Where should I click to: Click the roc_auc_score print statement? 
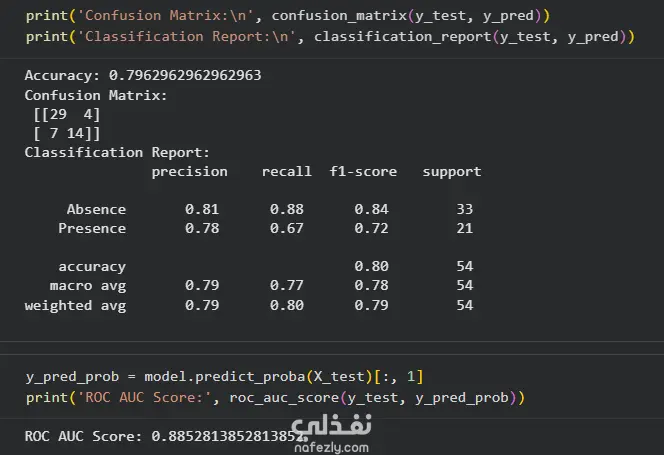[275, 398]
